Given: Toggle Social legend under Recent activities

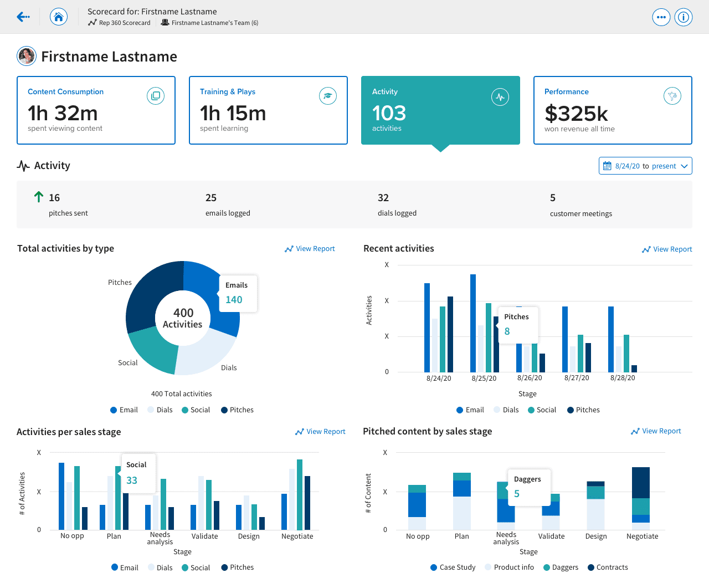Looking at the screenshot, I should tap(542, 410).
